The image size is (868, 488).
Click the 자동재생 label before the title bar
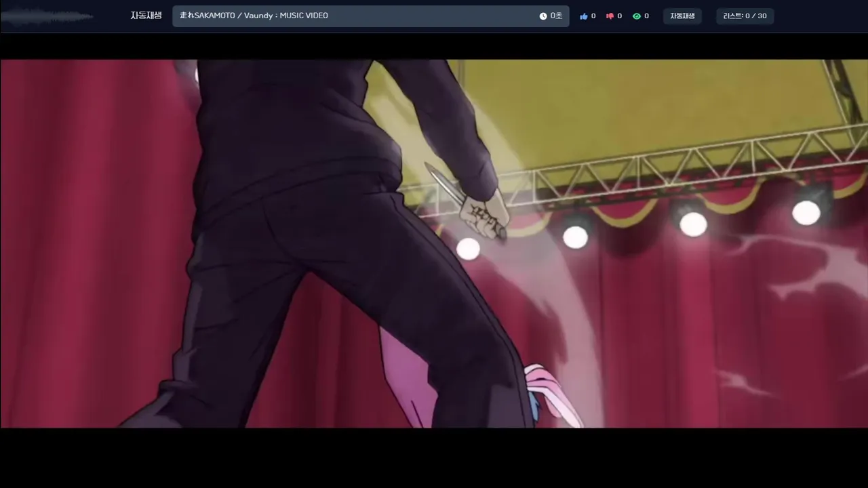(x=146, y=16)
